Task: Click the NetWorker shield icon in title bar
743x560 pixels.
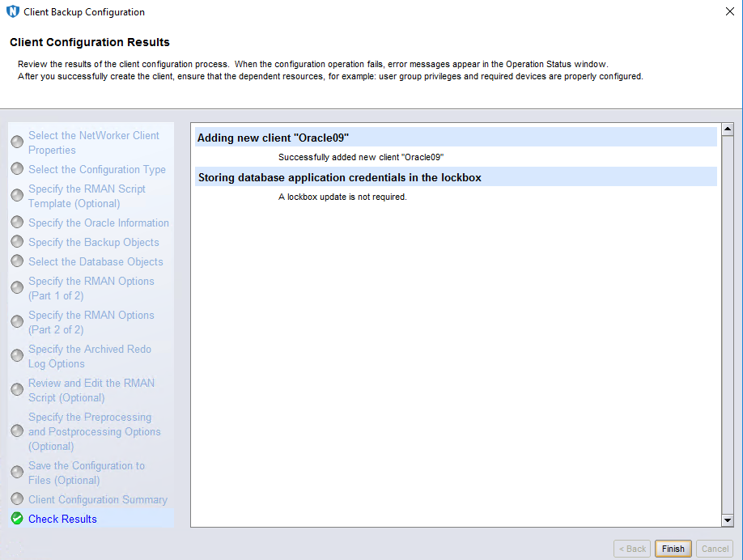Action: coord(13,12)
